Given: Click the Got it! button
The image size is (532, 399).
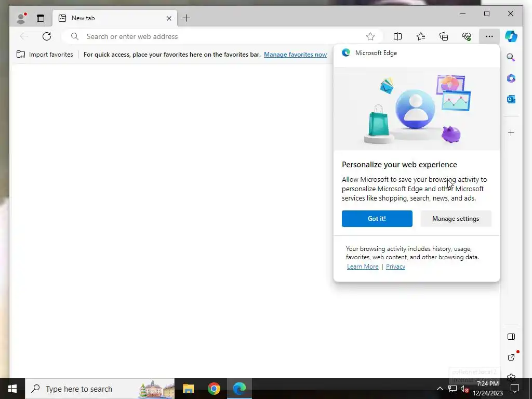Looking at the screenshot, I should (377, 219).
